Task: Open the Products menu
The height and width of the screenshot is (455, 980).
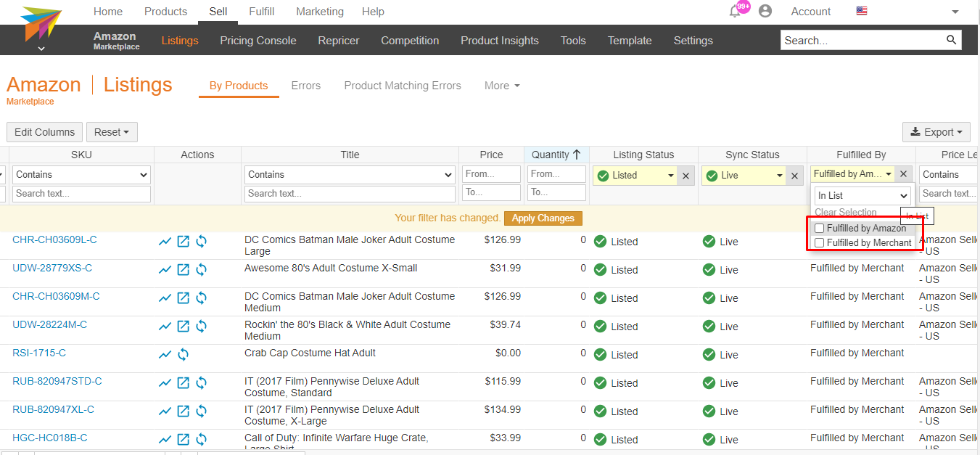Action: click(x=165, y=12)
